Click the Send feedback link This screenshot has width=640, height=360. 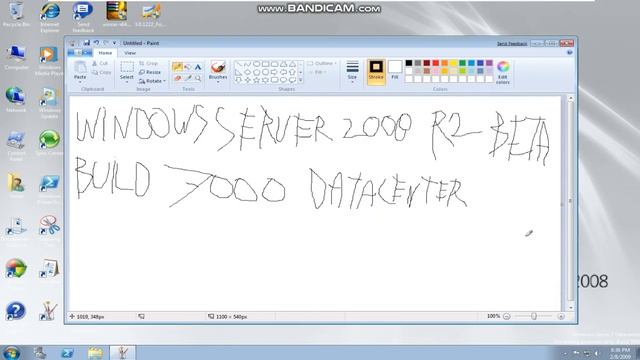point(512,43)
